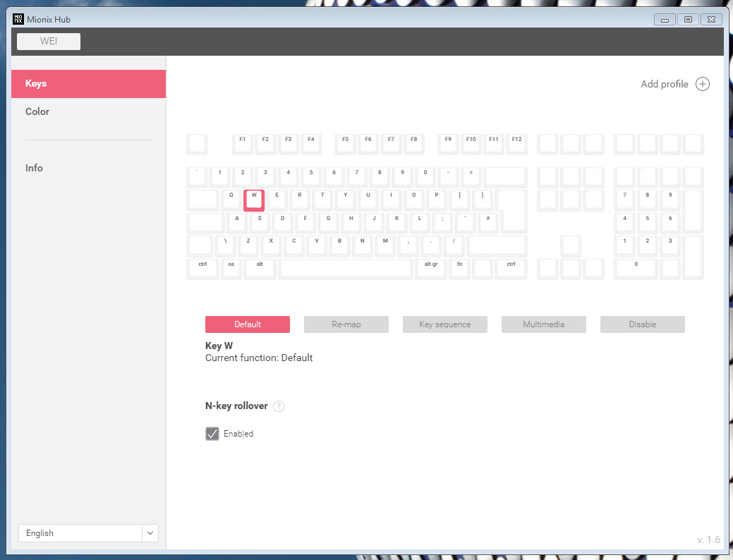
Task: Choose the Re-map key function button
Action: pos(346,324)
